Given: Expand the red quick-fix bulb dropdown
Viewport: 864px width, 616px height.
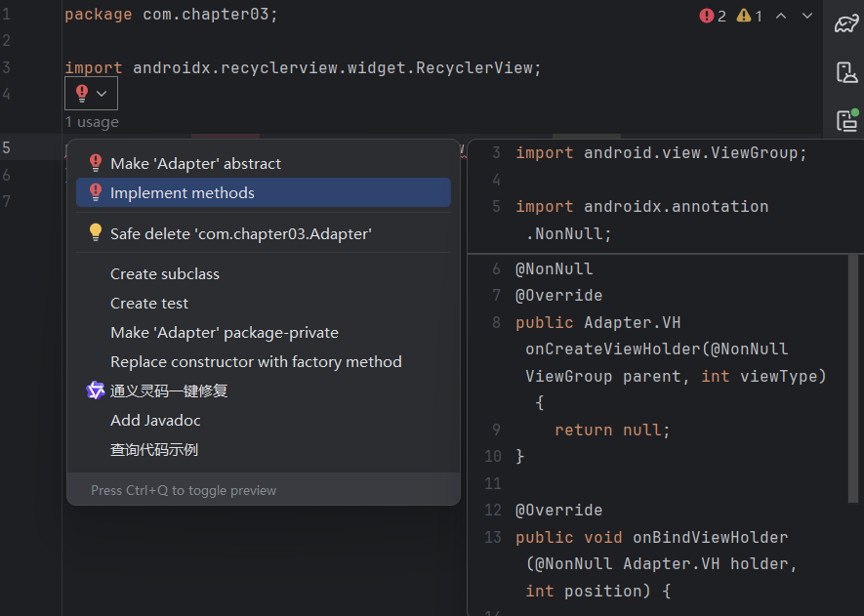Looking at the screenshot, I should click(x=91, y=94).
